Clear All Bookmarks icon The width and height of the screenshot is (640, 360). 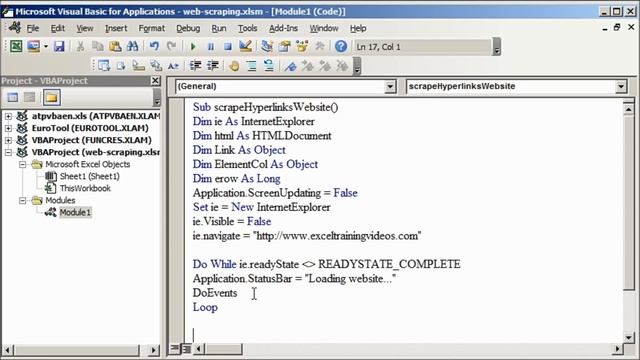342,65
